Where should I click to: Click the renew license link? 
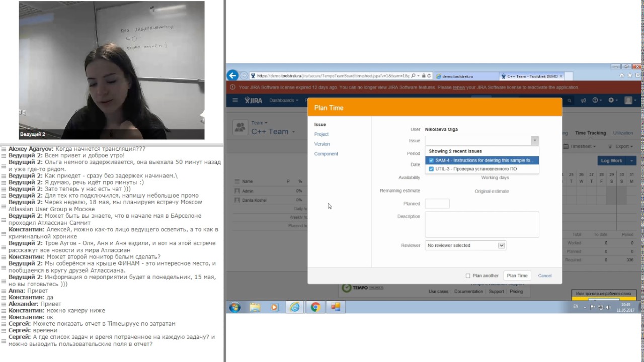tap(459, 87)
